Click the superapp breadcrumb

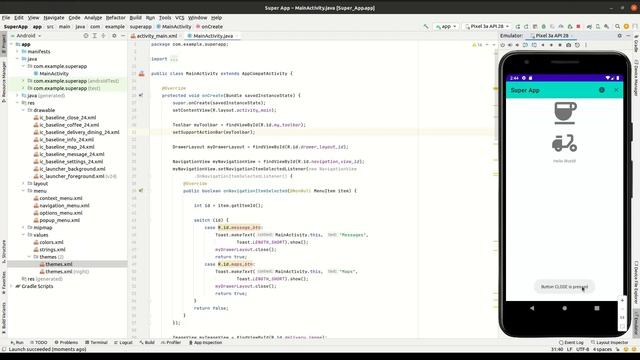141,27
